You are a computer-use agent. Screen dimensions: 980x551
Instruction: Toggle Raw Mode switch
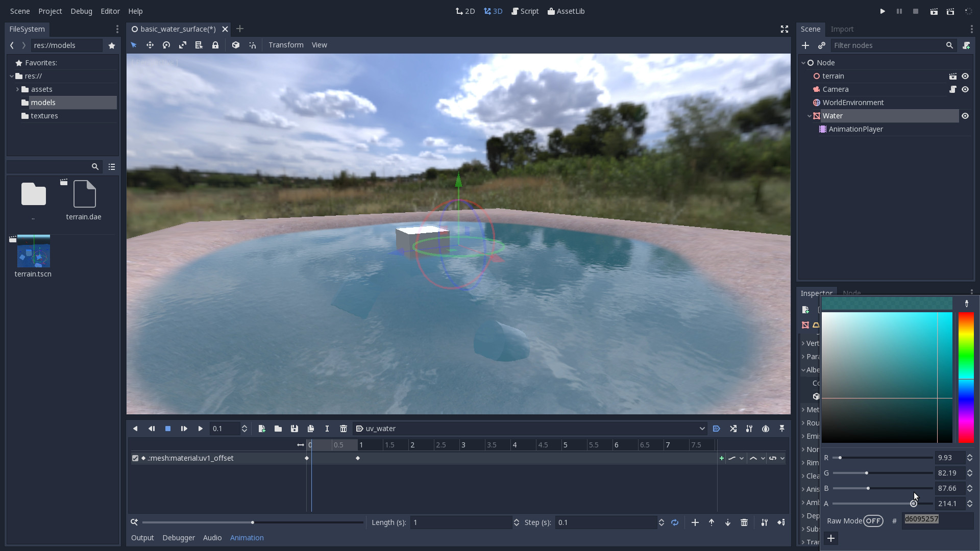tap(873, 521)
